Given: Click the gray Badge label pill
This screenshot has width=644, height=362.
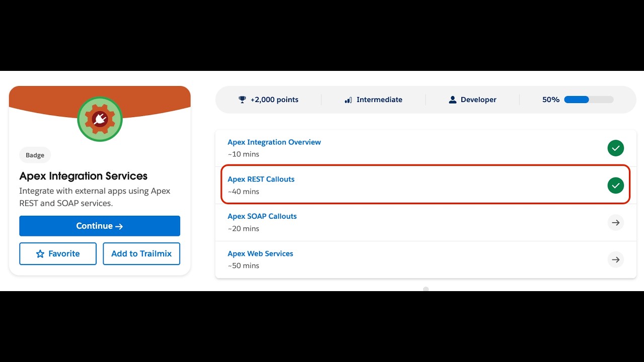Looking at the screenshot, I should coord(35,155).
